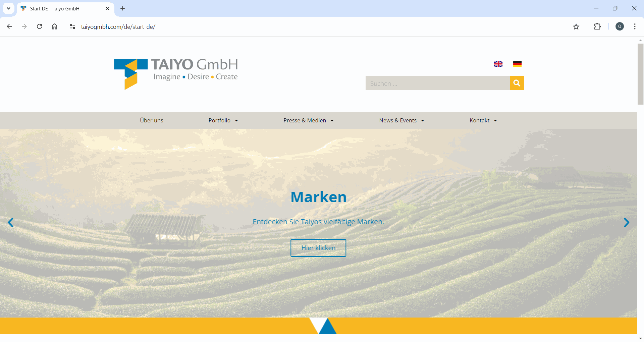Open the Chrome three-dot menu

point(635,26)
